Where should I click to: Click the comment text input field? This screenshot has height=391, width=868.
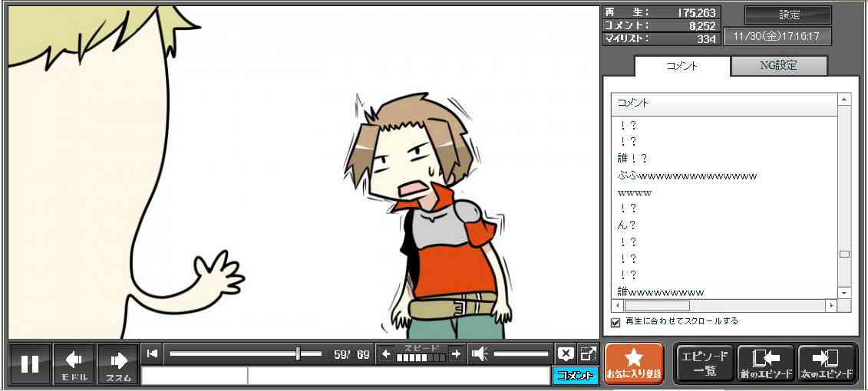coord(398,376)
